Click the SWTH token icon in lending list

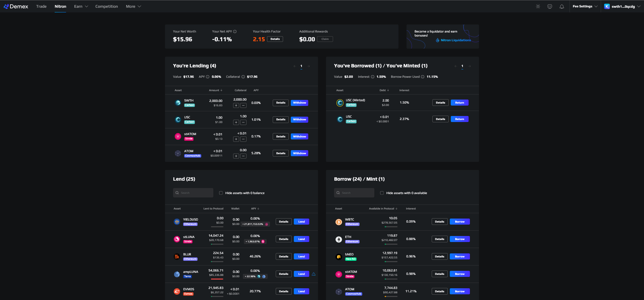point(178,103)
